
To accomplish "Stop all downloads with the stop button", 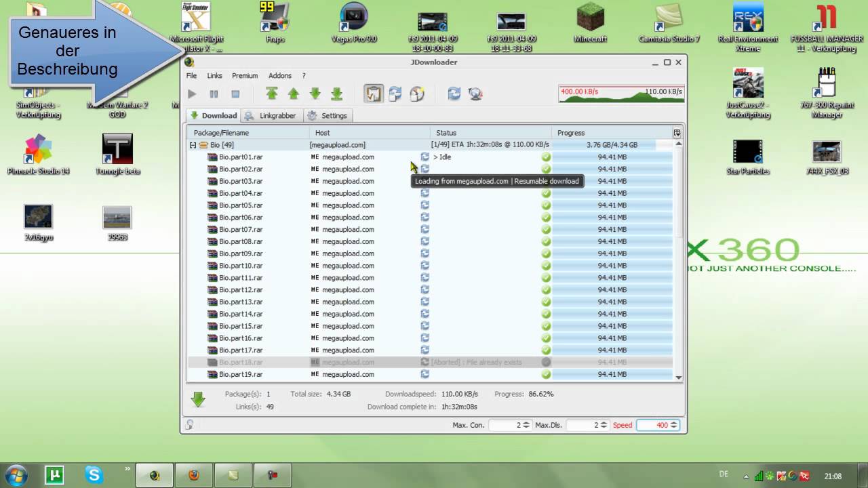I will click(235, 94).
